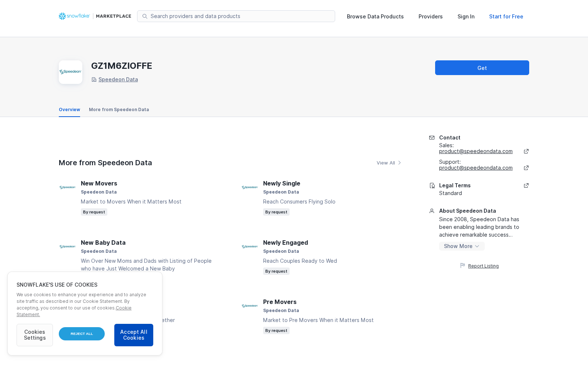Screen dimensions: 588x368
Task: Open the New Movers listing title
Action: tap(99, 183)
